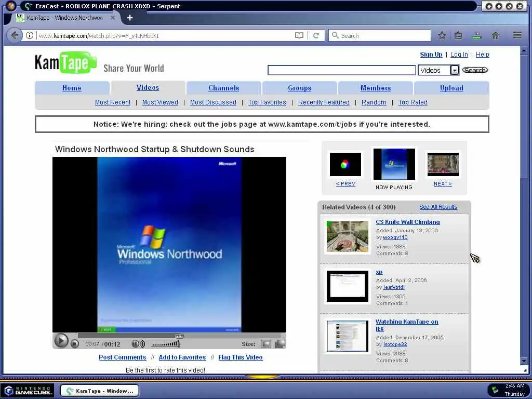Toggle reader view icon in address bar
The image size is (532, 399).
299,35
